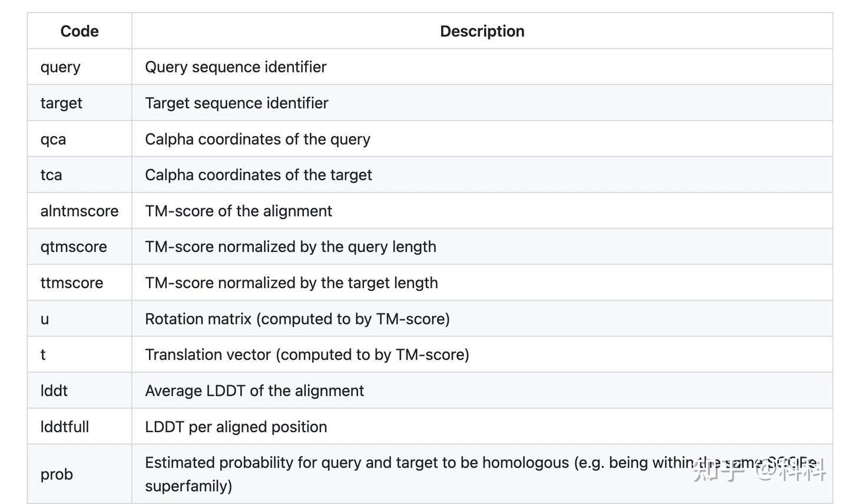The image size is (848, 504).
Task: Select the "query" code cell
Action: (x=60, y=67)
